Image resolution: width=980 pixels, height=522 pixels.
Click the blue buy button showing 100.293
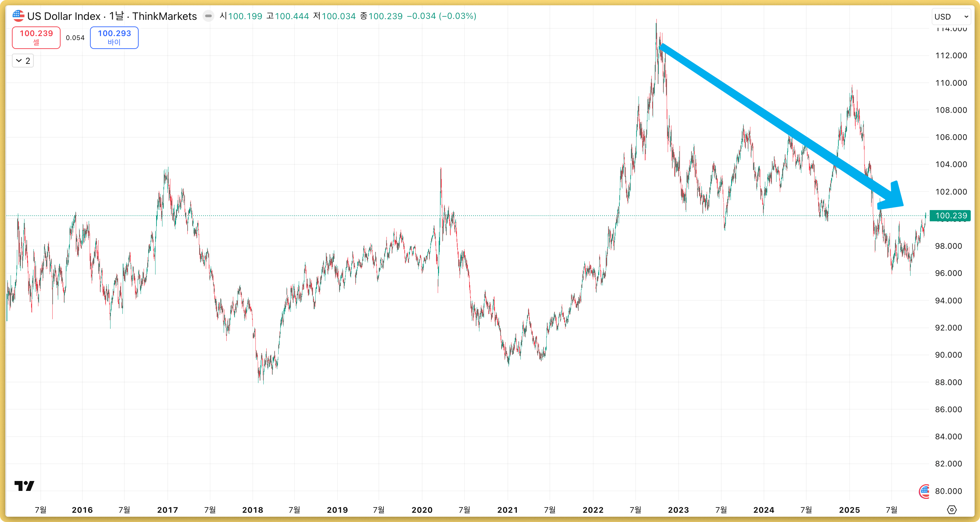click(x=114, y=38)
